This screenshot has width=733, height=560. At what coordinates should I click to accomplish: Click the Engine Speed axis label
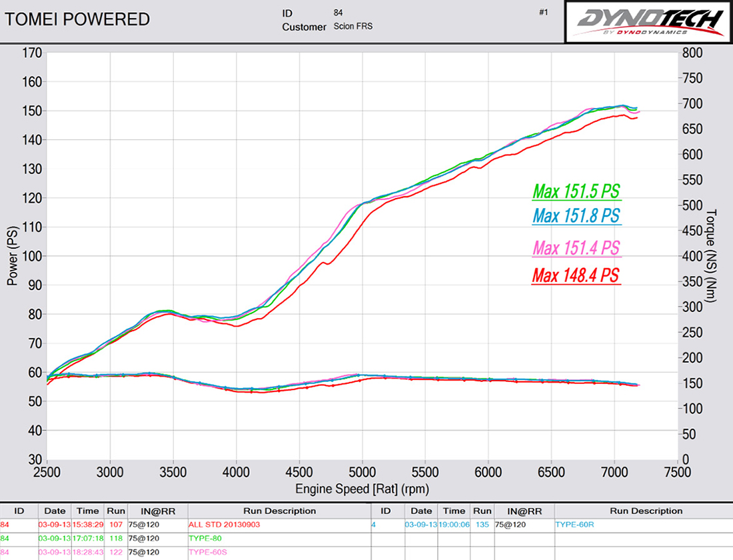[362, 489]
